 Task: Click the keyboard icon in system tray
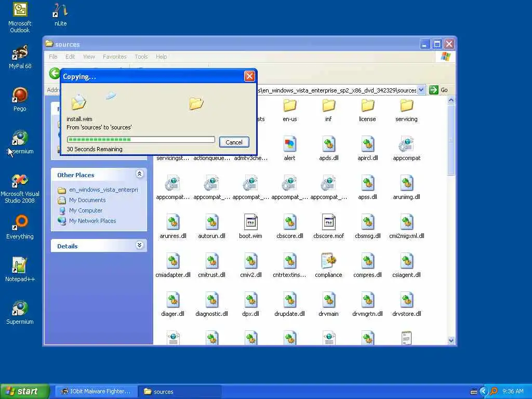[474, 392]
